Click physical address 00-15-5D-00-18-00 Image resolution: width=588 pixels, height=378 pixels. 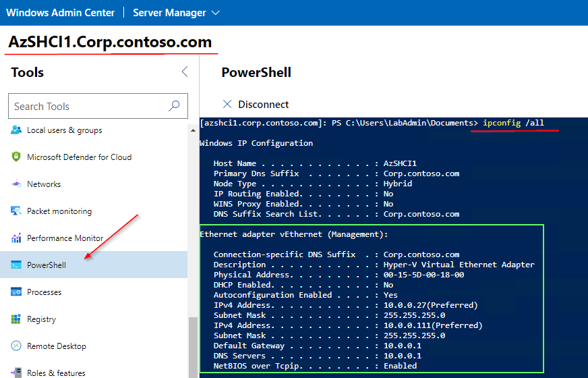click(x=423, y=275)
